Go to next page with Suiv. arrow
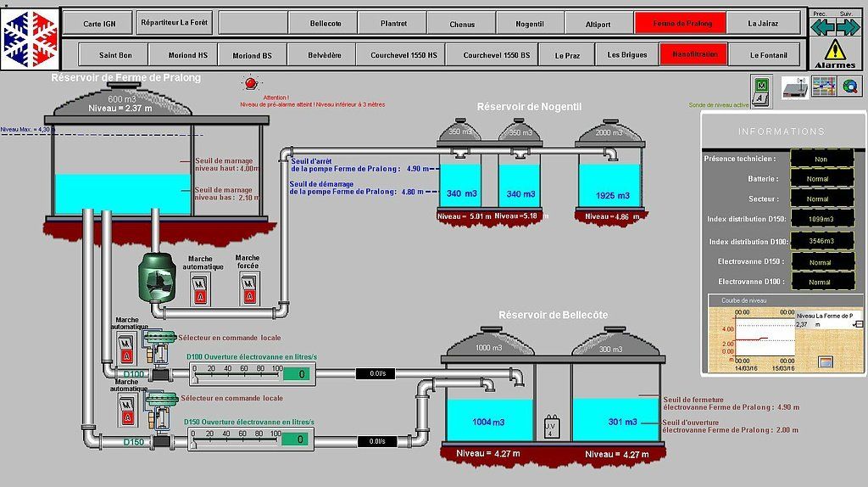Viewport: 868px width, 487px height. 847,26
